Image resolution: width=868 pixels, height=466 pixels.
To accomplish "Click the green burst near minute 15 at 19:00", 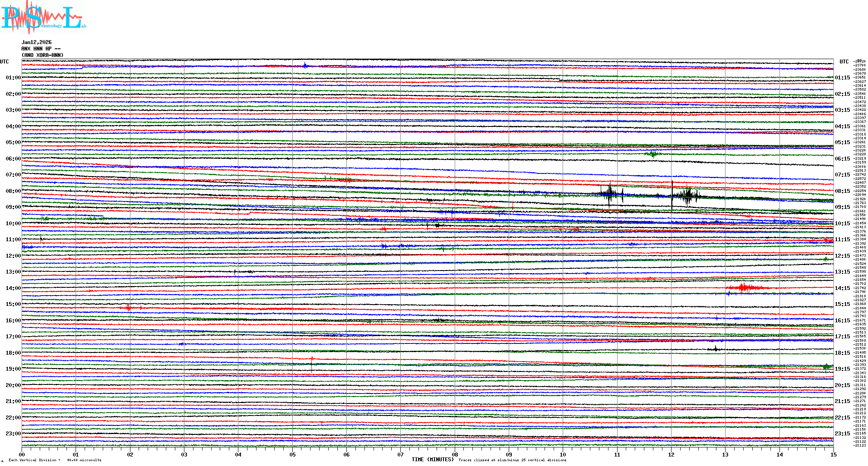I will pos(826,367).
